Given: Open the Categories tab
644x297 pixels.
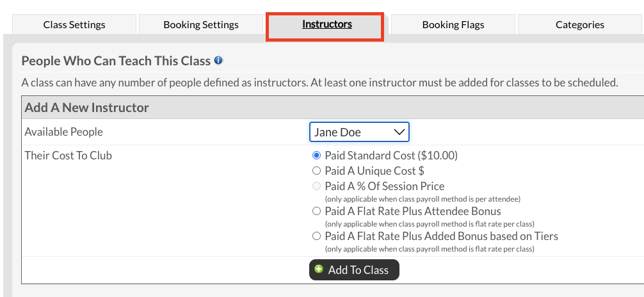Looking at the screenshot, I should tap(579, 25).
